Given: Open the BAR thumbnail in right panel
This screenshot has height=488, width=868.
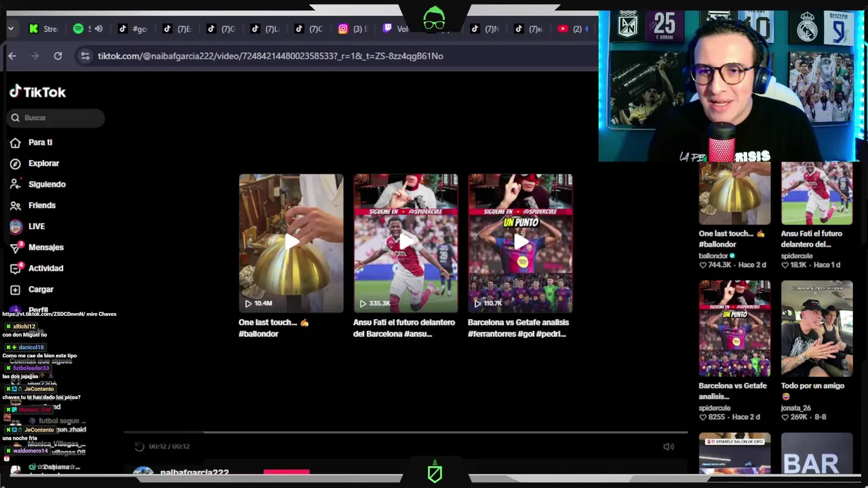Looking at the screenshot, I should pos(816,453).
